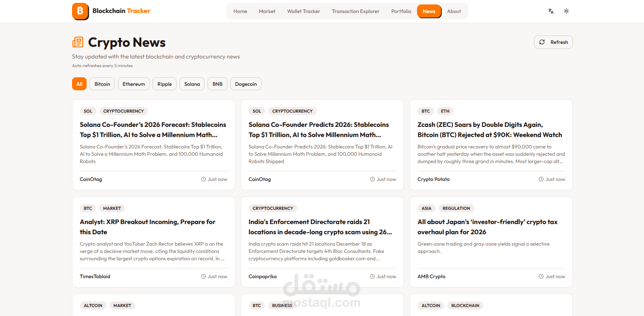Filter news by BNB
The width and height of the screenshot is (644, 316).
pos(218,84)
